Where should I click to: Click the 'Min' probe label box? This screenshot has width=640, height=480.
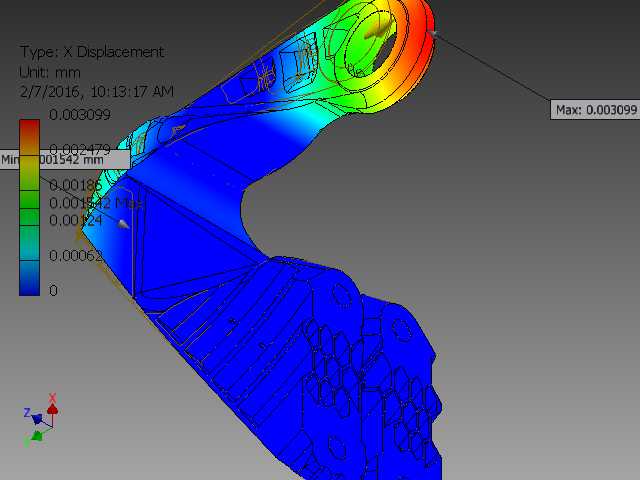tap(65, 160)
